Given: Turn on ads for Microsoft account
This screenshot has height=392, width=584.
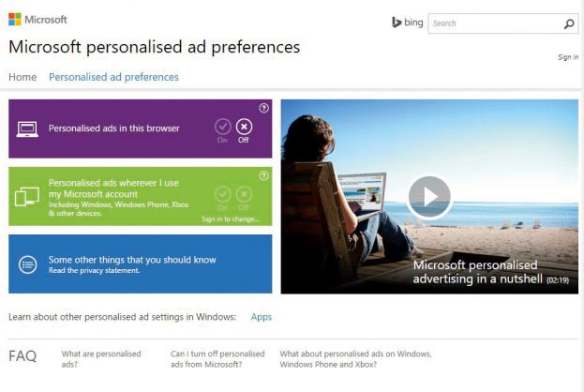Looking at the screenshot, I should click(x=222, y=194).
